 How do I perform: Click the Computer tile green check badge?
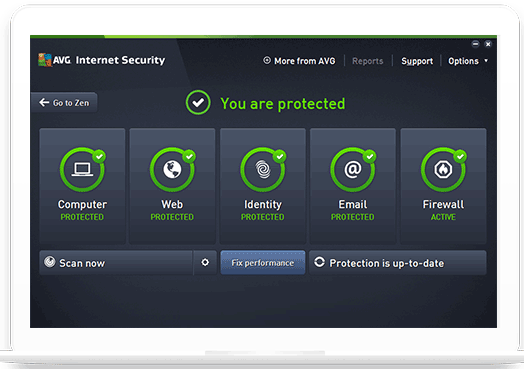coord(99,156)
